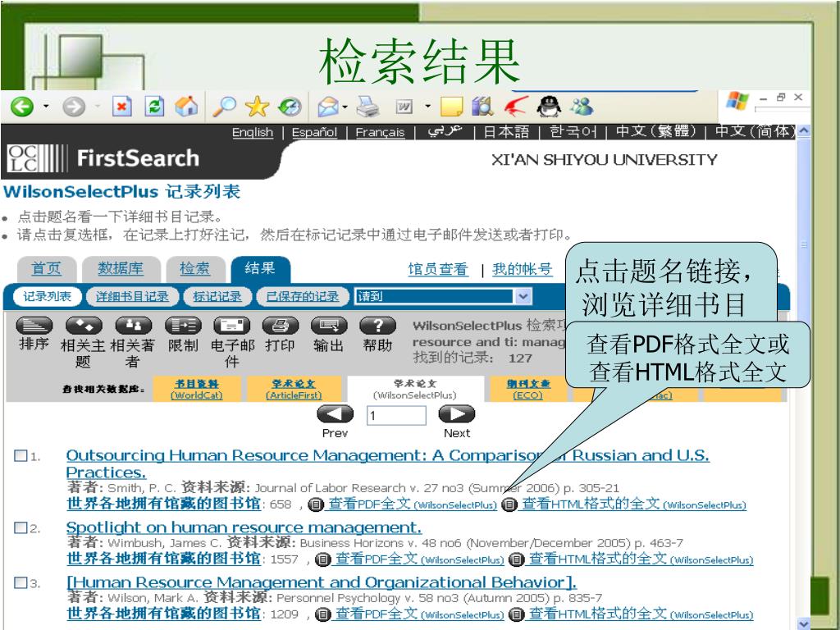Switch to the 数据库 databases tab
Screen dimensions: 840x630
(x=121, y=268)
